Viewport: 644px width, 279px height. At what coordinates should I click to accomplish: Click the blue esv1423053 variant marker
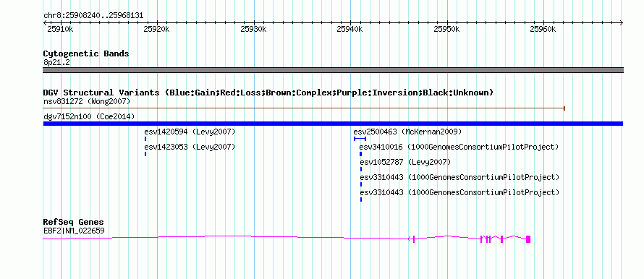pos(145,154)
